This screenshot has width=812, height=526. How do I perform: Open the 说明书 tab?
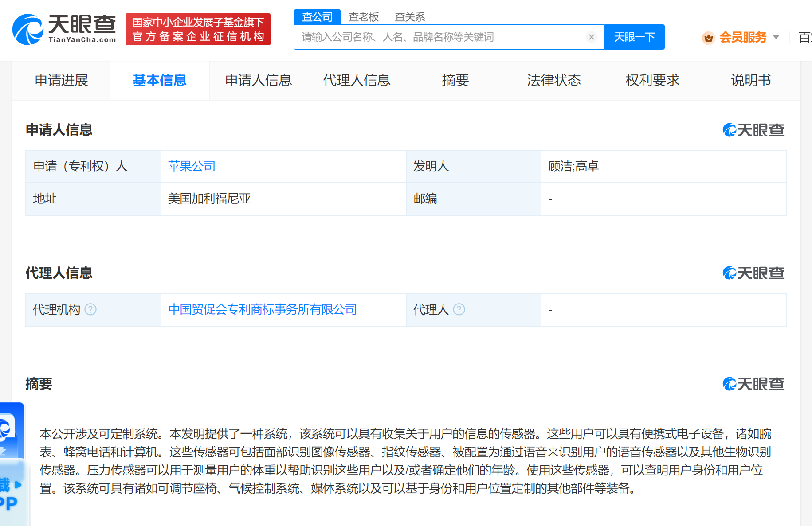tap(751, 80)
